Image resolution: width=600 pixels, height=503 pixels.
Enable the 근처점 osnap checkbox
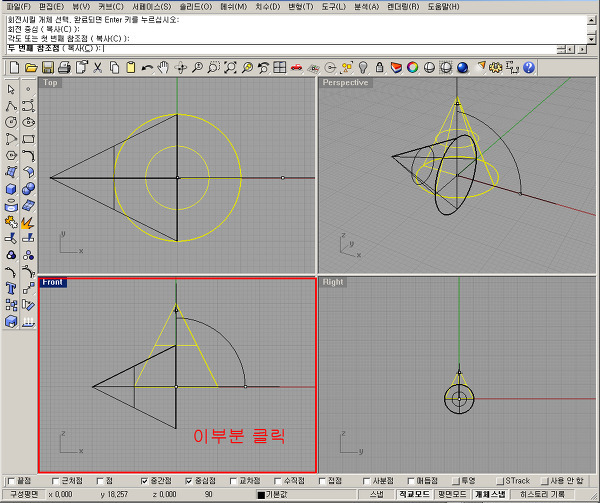point(55,481)
